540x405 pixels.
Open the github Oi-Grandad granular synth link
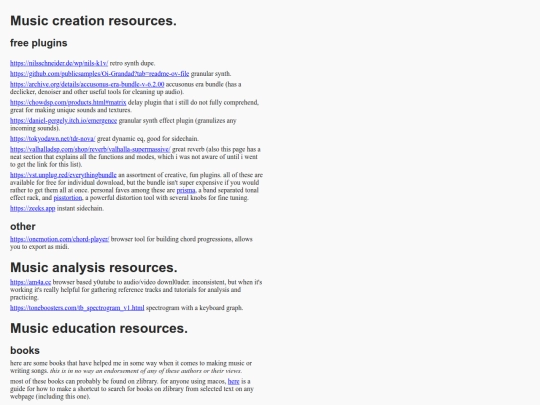click(x=100, y=74)
